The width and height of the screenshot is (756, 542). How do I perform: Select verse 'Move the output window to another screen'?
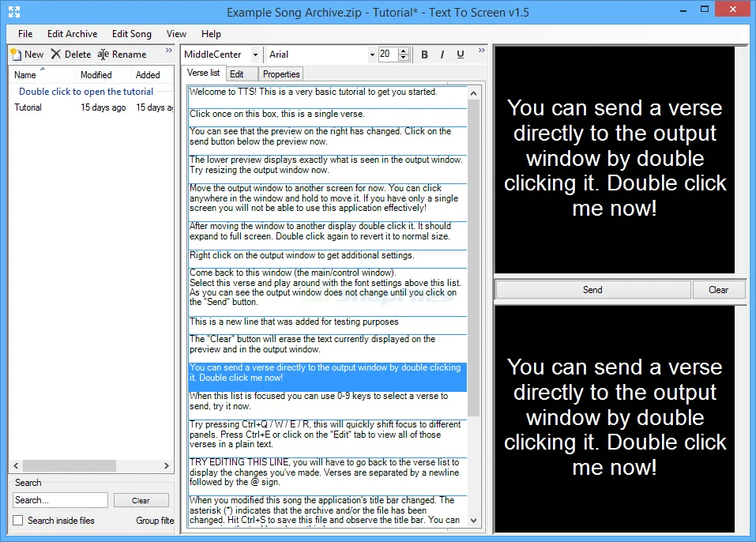coord(327,202)
